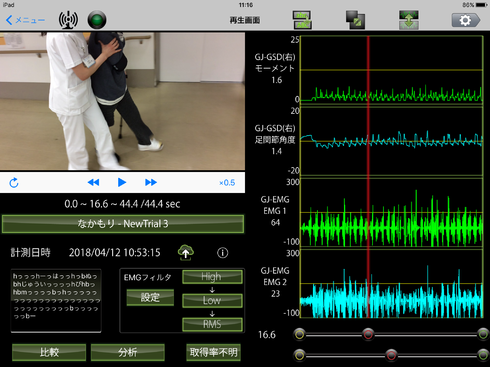Tap the 再生画面 title text
This screenshot has height=367, width=490.
[245, 20]
